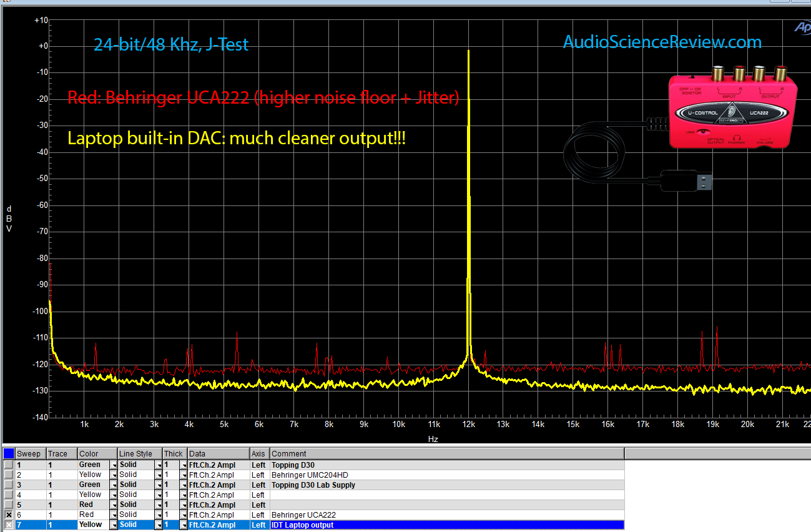The height and width of the screenshot is (532, 811).
Task: Open the Thick dropdown for sweep 6
Action: tap(184, 515)
